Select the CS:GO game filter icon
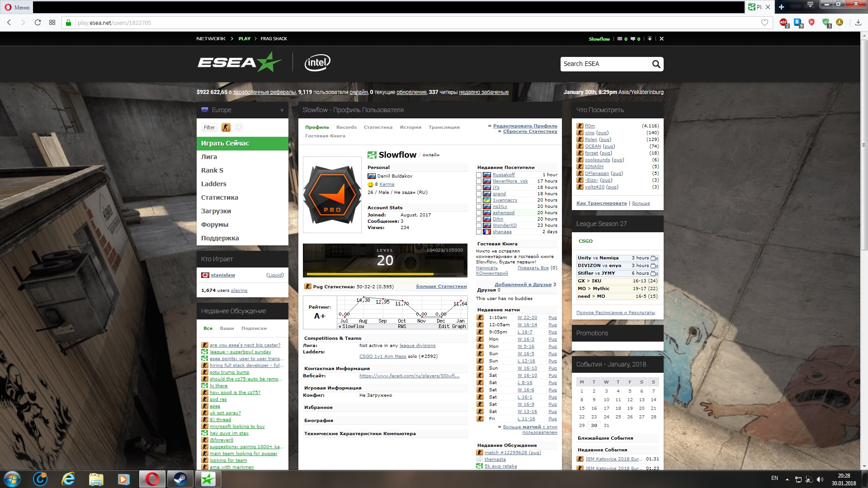This screenshot has width=868, height=488. (226, 127)
